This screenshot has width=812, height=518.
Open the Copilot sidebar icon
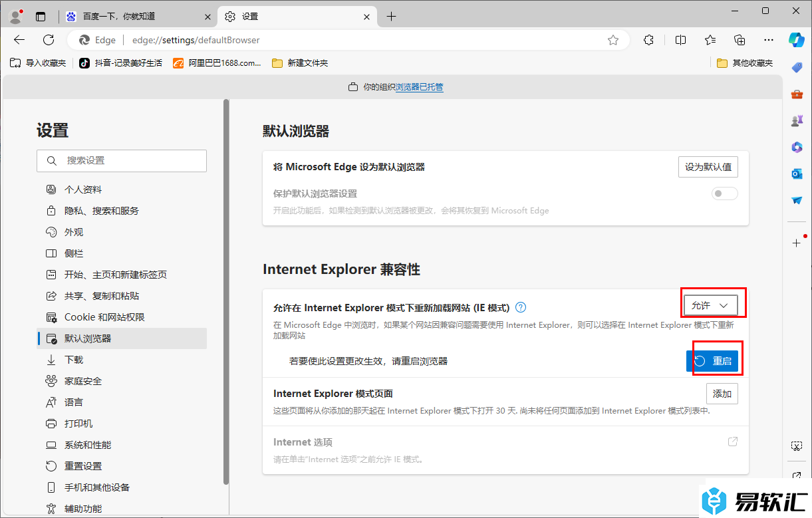(x=797, y=39)
